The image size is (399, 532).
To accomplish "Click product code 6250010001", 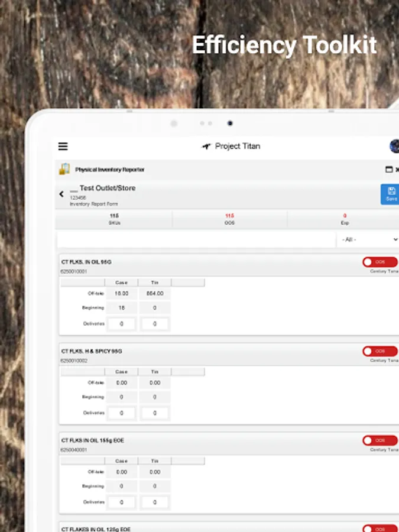I will (74, 271).
